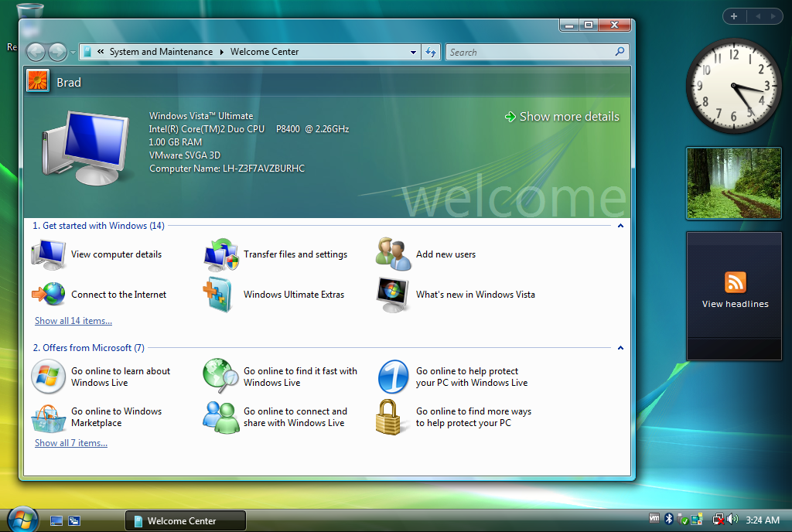The height and width of the screenshot is (532, 792).
Task: Click Go online to connect and share text
Action: pos(295,417)
